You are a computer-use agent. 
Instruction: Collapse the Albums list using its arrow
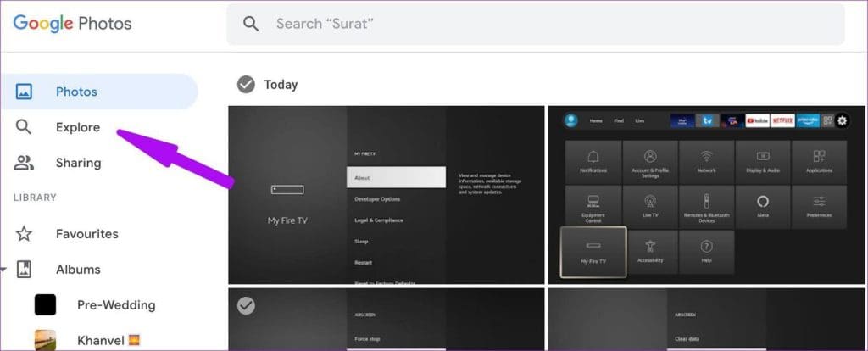click(x=3, y=270)
